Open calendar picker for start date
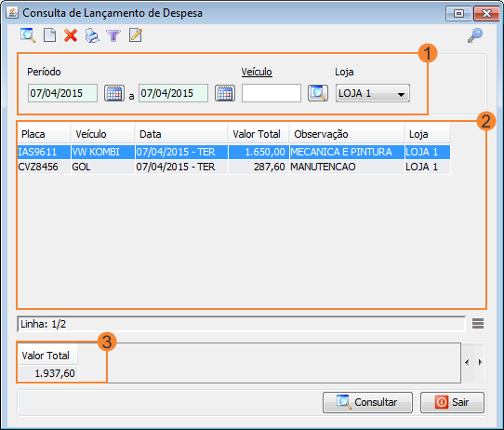This screenshot has width=504, height=430. [x=114, y=93]
